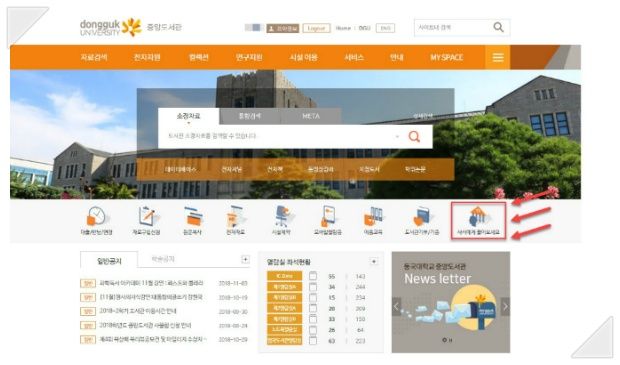620x365 pixels.
Task: Click the first orange reading room button
Action: pos(284,276)
